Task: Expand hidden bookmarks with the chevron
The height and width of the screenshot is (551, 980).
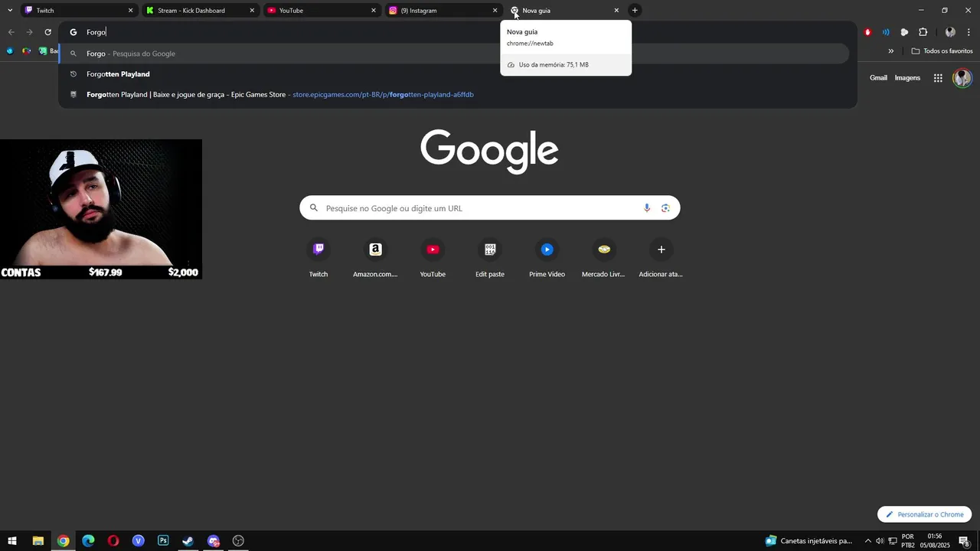Action: (890, 51)
